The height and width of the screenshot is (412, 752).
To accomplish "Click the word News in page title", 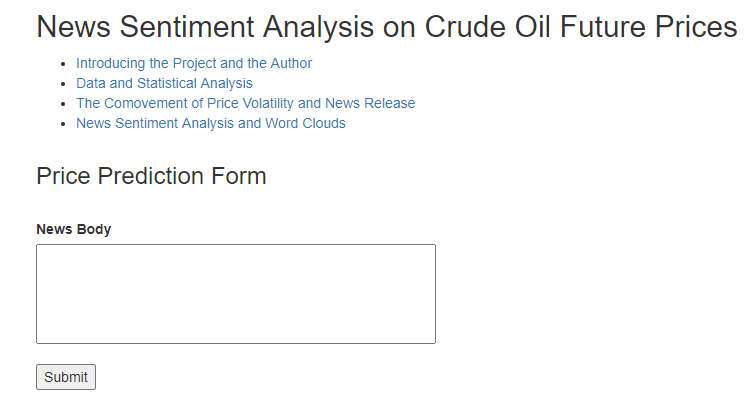I will point(74,27).
